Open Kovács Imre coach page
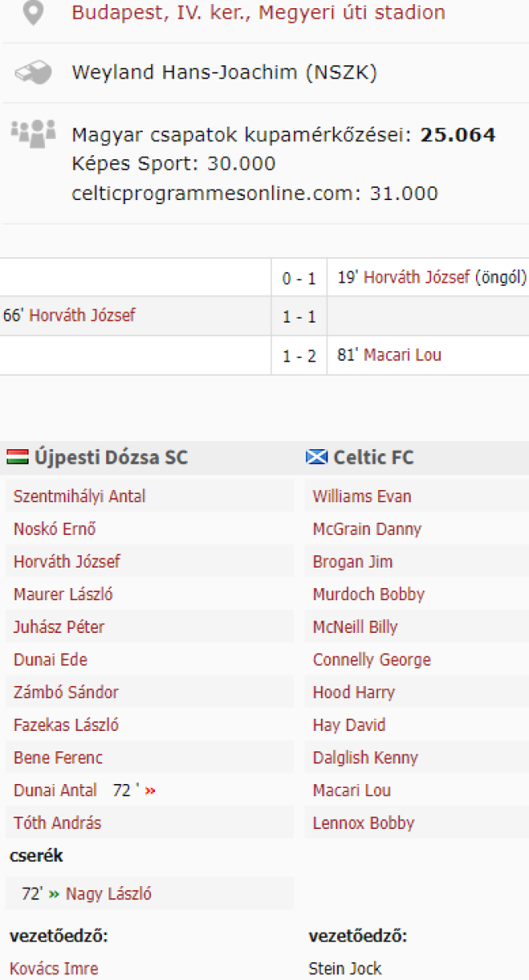Image resolution: width=529 pixels, height=980 pixels. [x=54, y=969]
